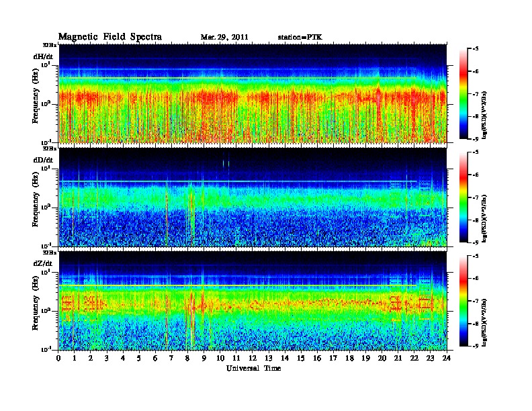This screenshot has width=532, height=411.
Task: Click the dH/dt spectrogram plot
Action: pyautogui.click(x=253, y=93)
